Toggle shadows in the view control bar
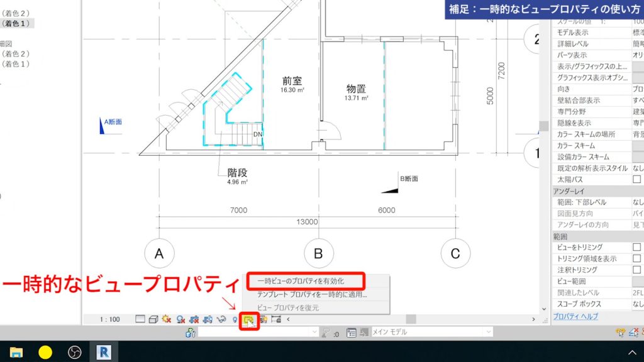Viewport: 644px width, 362px height. point(180,319)
